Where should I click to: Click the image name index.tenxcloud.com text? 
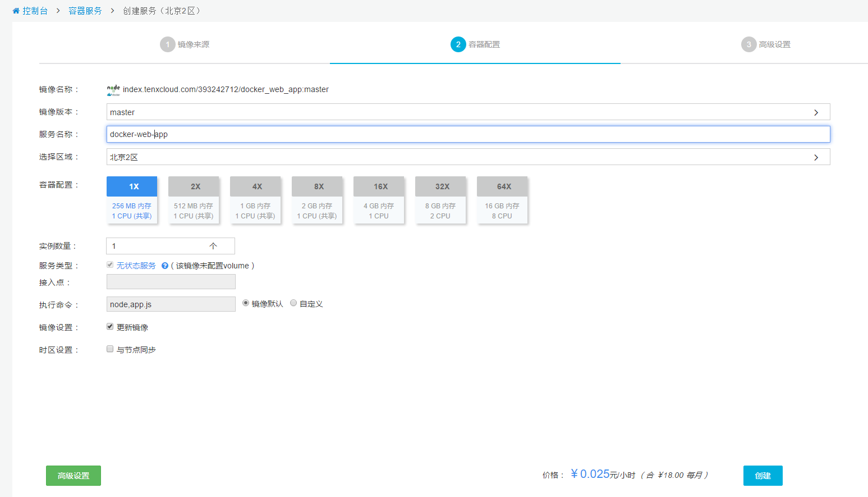coord(226,89)
